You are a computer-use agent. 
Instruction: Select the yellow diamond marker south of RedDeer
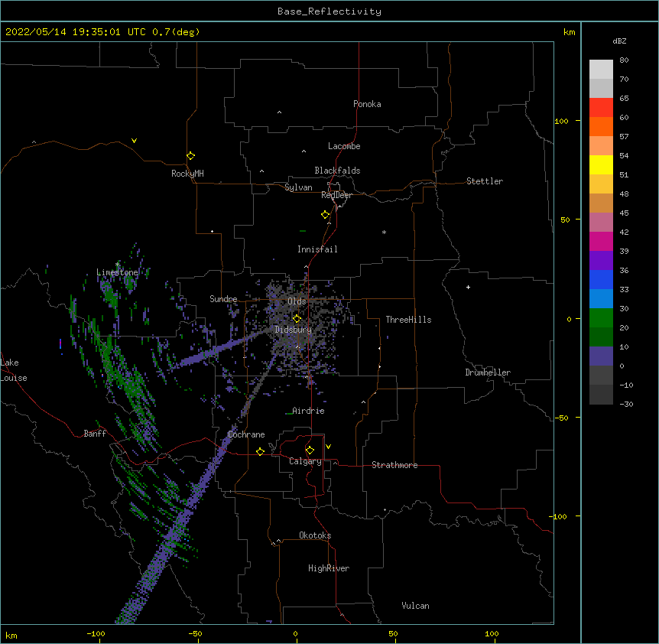pyautogui.click(x=326, y=215)
